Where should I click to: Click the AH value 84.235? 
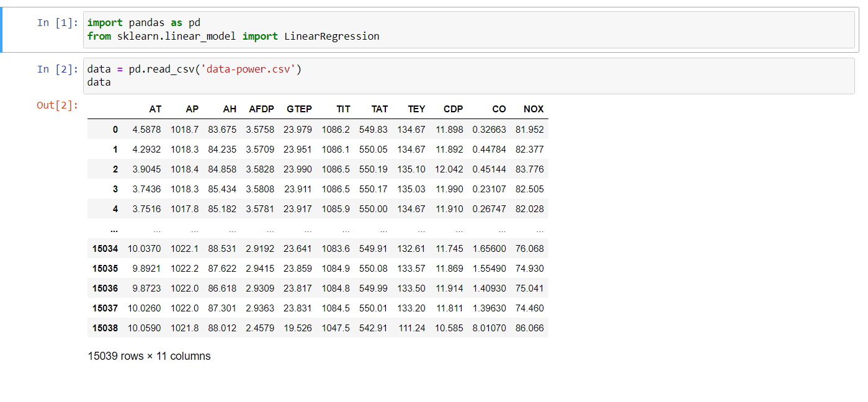[x=222, y=150]
